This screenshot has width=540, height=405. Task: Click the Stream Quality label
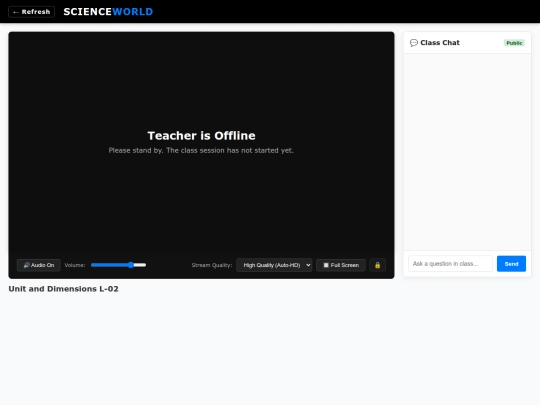[x=212, y=265]
